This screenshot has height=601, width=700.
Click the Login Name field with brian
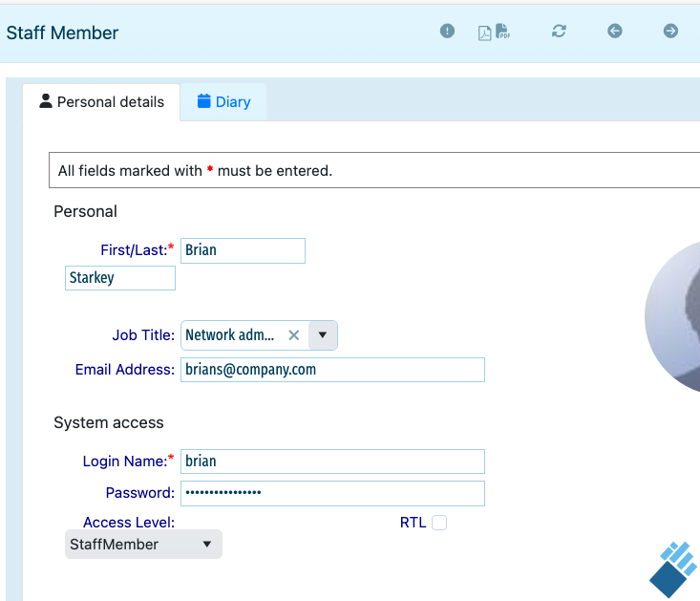point(332,461)
